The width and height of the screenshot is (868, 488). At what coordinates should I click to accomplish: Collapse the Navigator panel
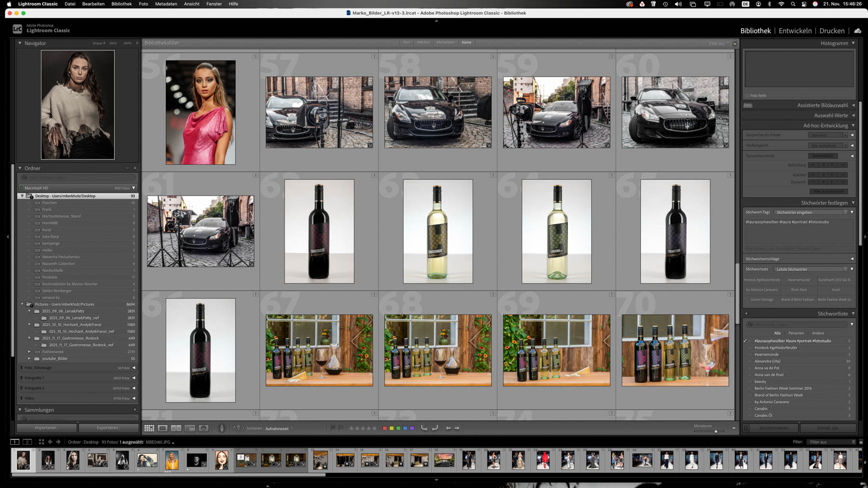tap(20, 43)
